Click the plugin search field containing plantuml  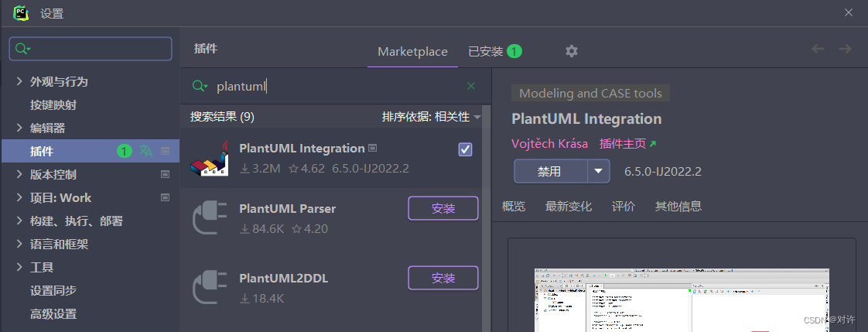click(337, 86)
